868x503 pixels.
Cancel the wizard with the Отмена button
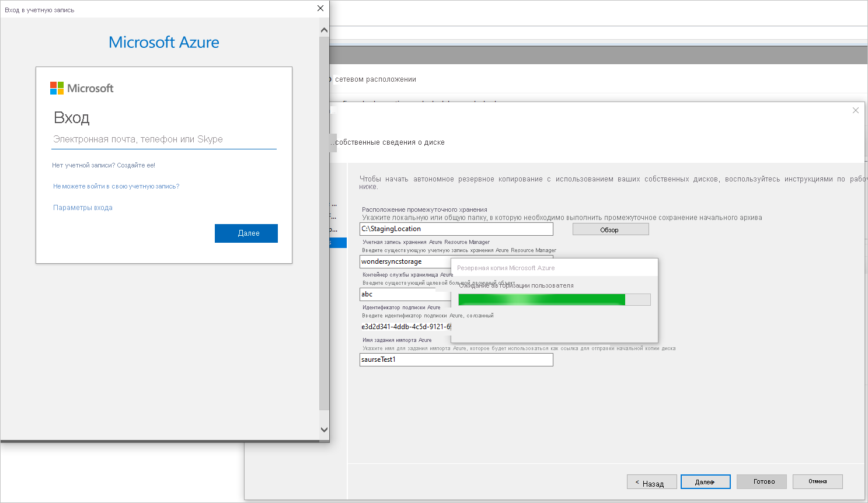(x=817, y=481)
